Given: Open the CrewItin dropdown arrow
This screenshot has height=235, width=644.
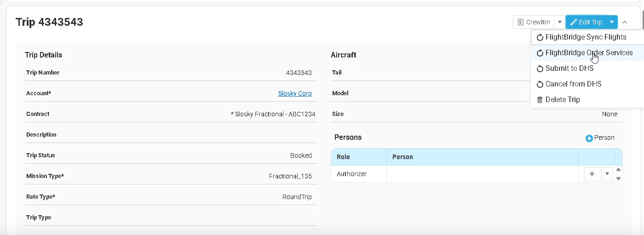Looking at the screenshot, I should point(559,22).
